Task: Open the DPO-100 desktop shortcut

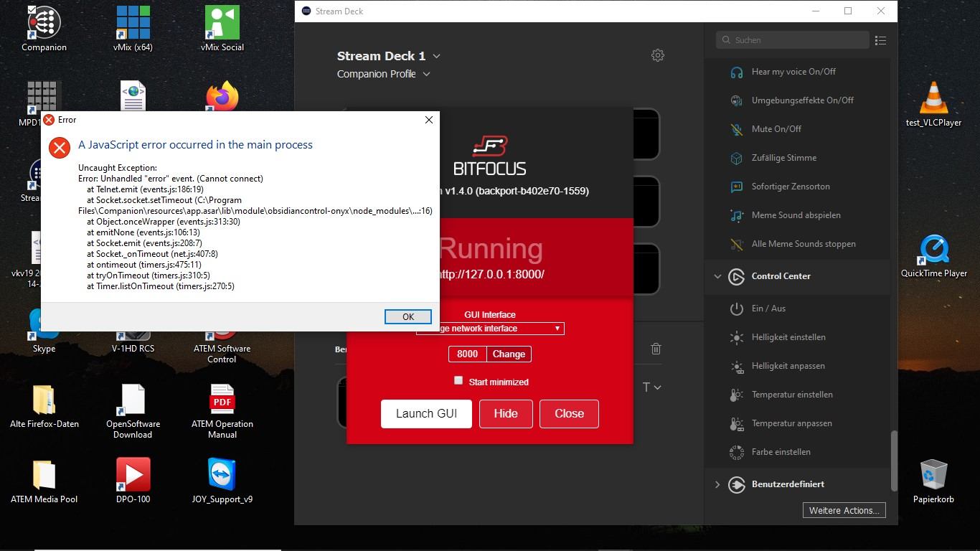Action: pyautogui.click(x=133, y=480)
